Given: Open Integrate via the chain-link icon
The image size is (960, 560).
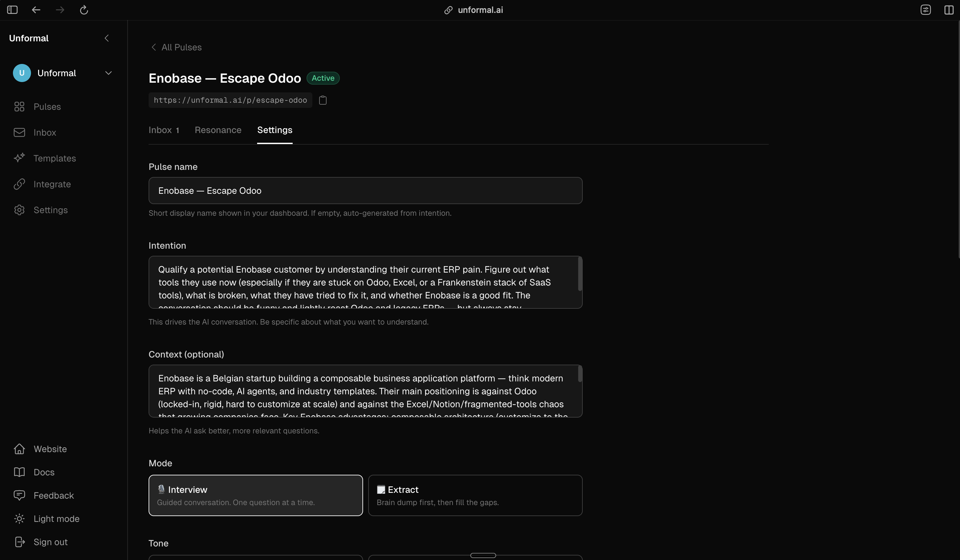Looking at the screenshot, I should point(19,184).
